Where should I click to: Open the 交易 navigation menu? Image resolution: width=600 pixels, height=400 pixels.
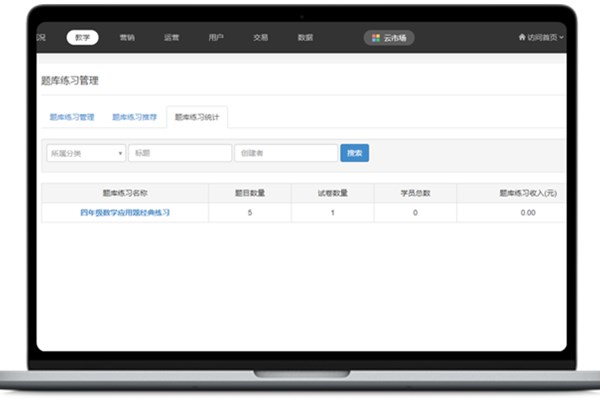coord(260,37)
